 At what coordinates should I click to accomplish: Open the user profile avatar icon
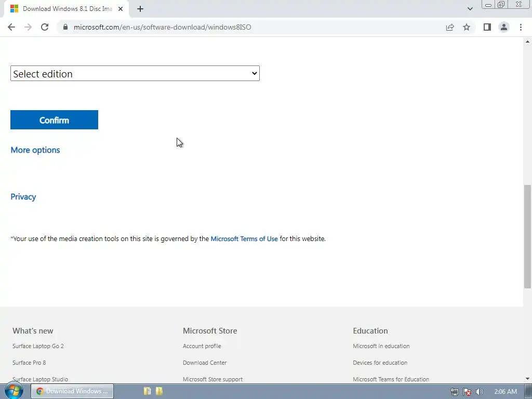click(504, 27)
